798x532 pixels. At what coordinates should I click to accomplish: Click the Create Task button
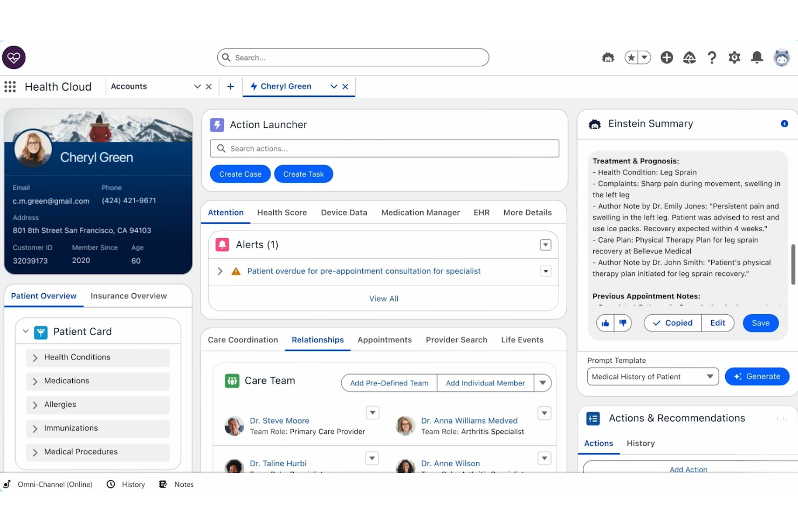coord(304,174)
